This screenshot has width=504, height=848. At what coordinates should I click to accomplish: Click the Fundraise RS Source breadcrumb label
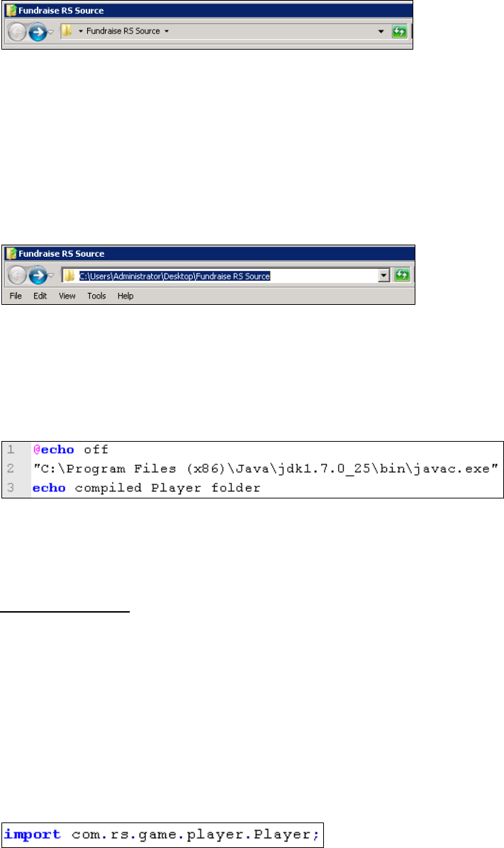point(123,31)
